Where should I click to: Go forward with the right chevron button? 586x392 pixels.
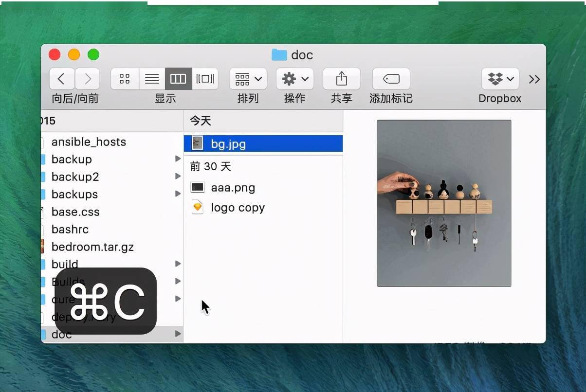(87, 79)
